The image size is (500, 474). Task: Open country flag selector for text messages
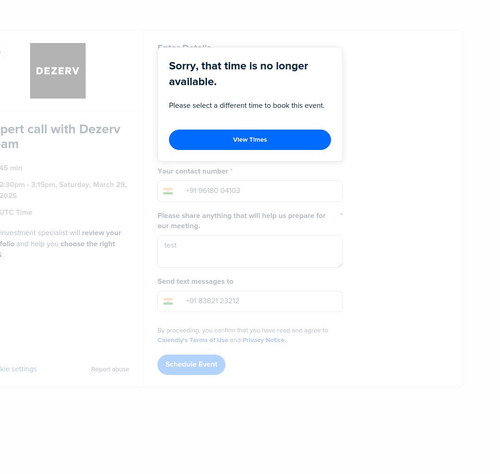(x=168, y=301)
